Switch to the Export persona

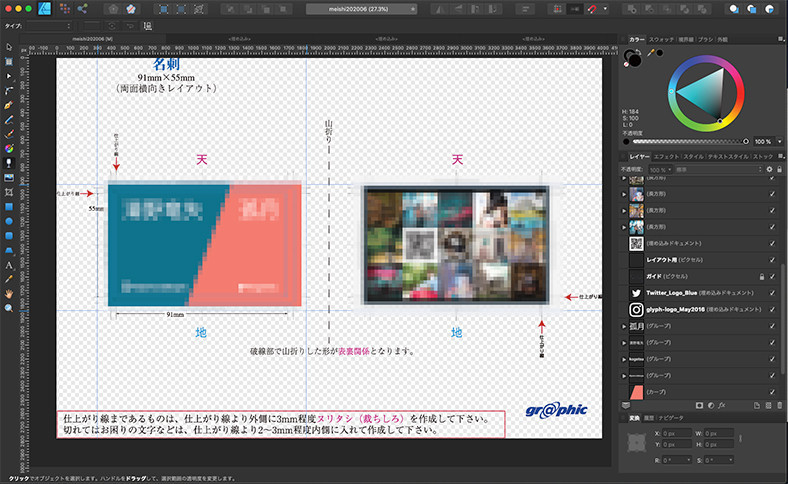(82, 9)
